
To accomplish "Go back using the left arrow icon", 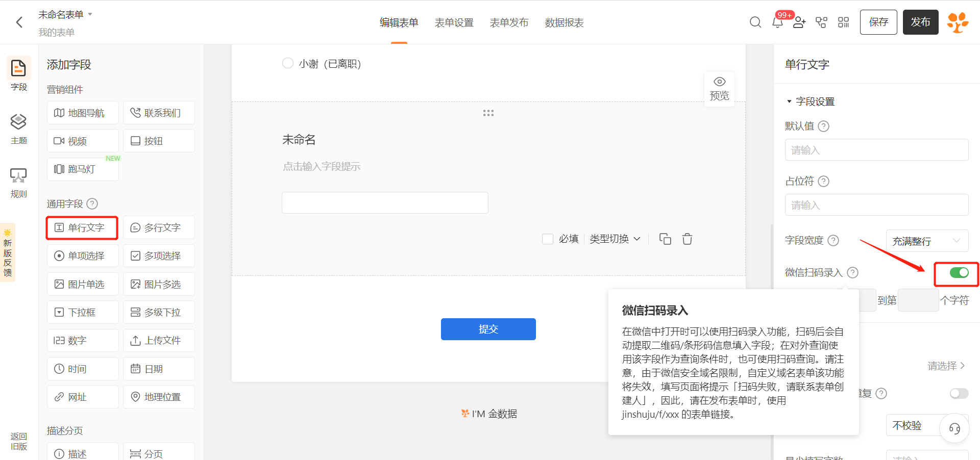I will 19,22.
